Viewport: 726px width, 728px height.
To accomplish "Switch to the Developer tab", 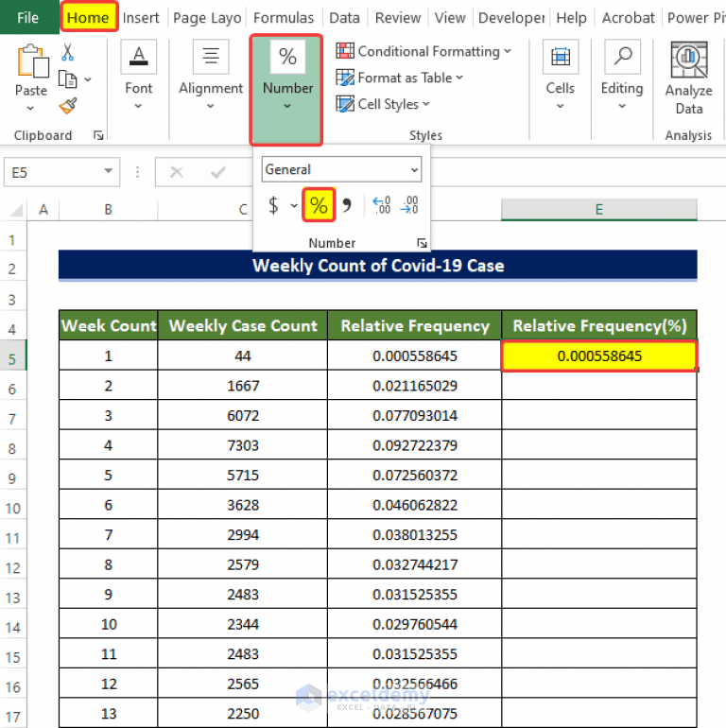I will (511, 17).
